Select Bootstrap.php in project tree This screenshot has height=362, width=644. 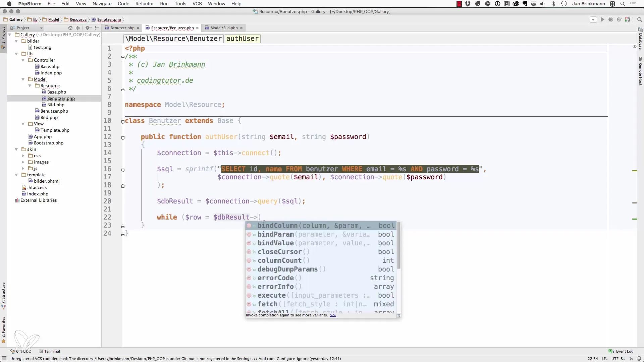(48, 143)
